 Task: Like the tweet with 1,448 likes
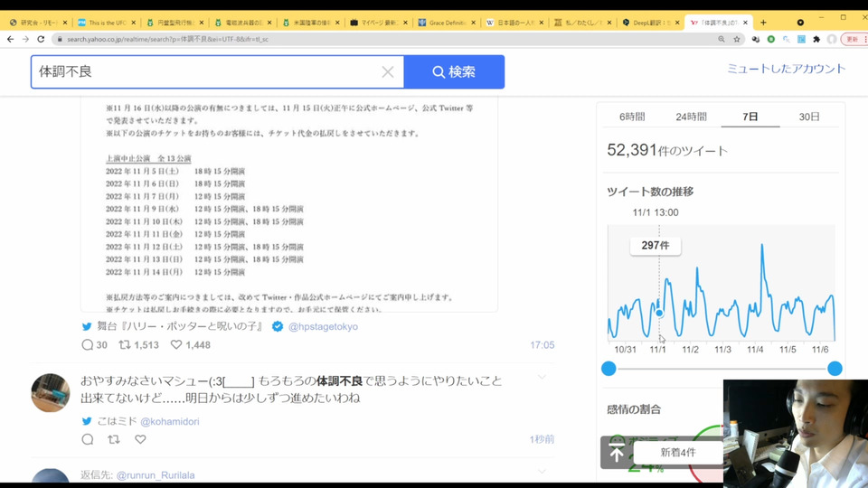(x=176, y=344)
